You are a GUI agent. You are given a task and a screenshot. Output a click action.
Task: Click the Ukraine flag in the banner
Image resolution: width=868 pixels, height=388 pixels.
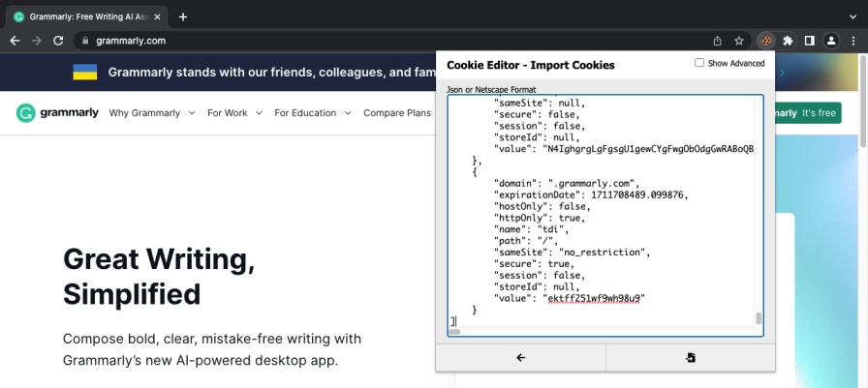pos(84,73)
